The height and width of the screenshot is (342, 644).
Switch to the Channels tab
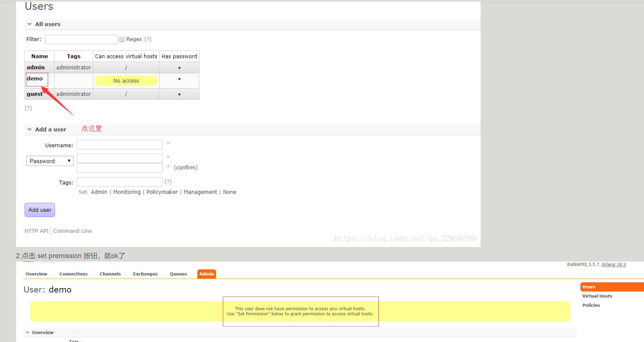(x=110, y=274)
